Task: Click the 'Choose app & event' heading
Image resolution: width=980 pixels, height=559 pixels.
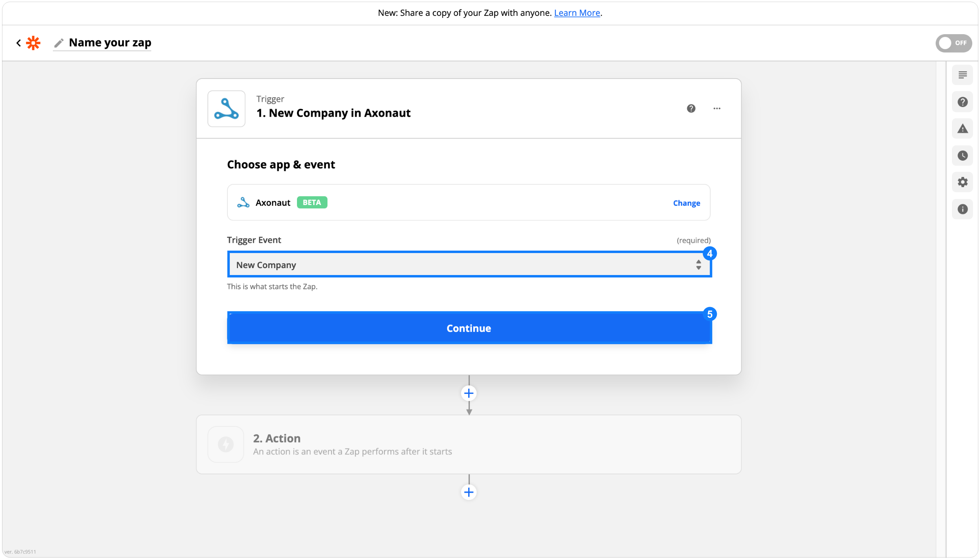Action: point(281,164)
